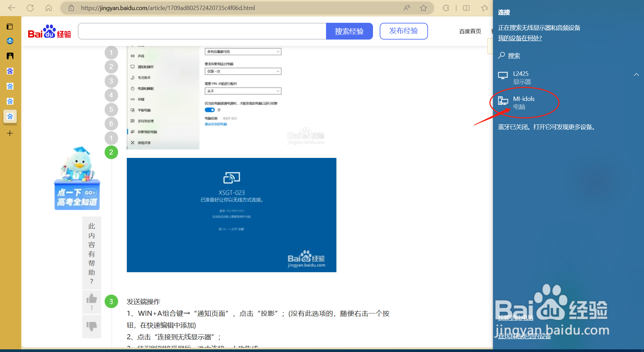The image size is (644, 352).
Task: Jump to step 5 in the step navigator
Action: click(111, 110)
